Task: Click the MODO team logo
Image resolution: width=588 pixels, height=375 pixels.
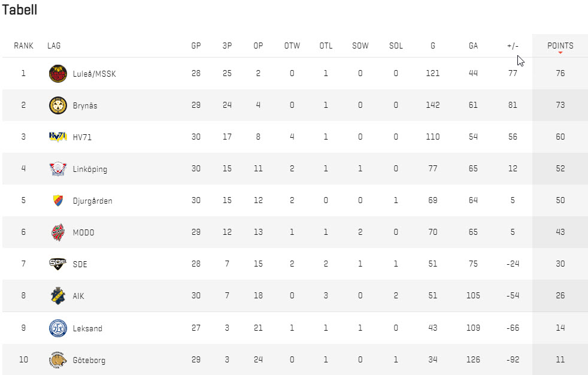Action: 57,232
